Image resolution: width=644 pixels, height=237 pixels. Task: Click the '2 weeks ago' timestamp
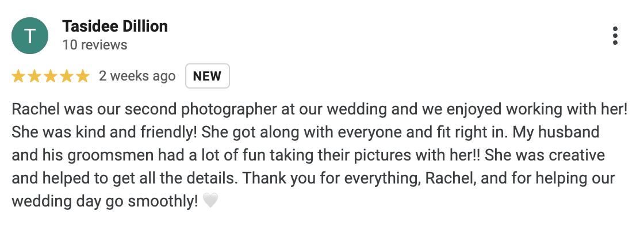(x=137, y=76)
